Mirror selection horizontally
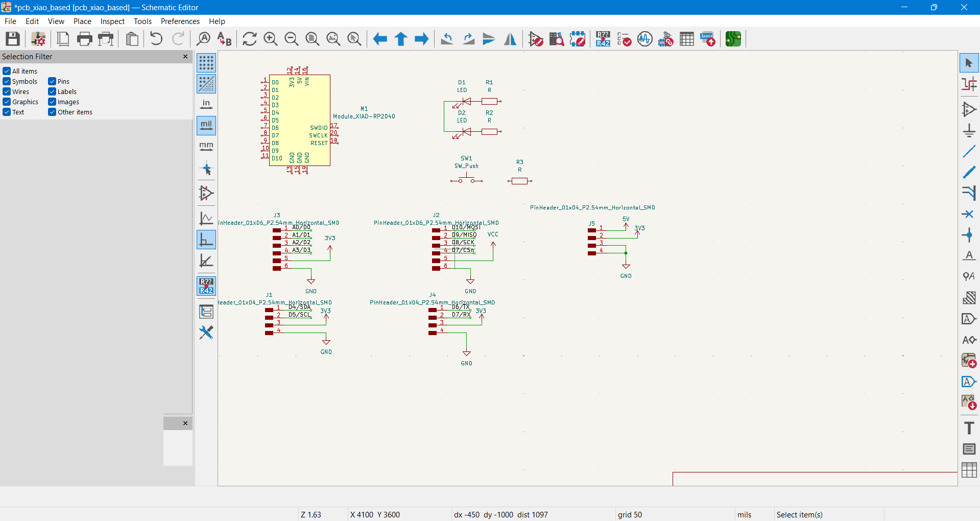 [510, 39]
